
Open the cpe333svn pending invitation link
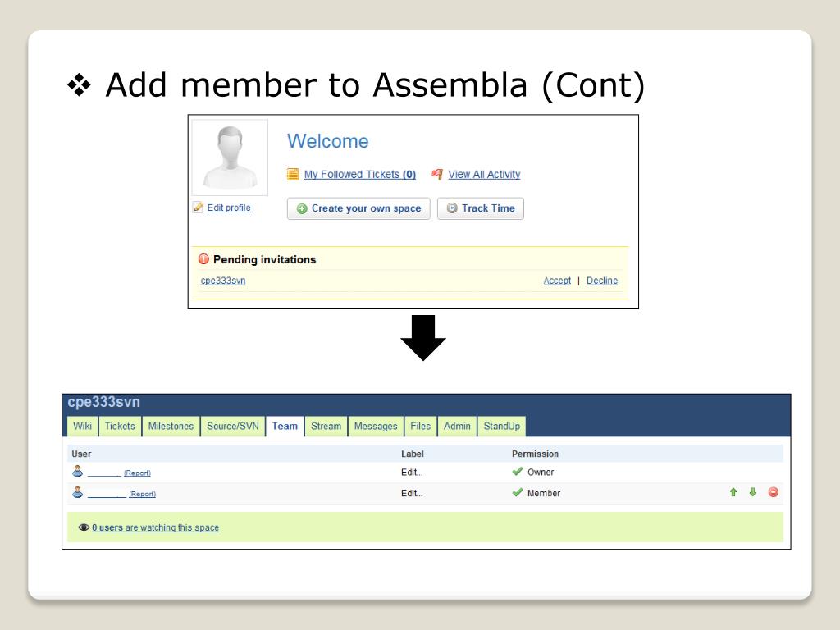(223, 281)
